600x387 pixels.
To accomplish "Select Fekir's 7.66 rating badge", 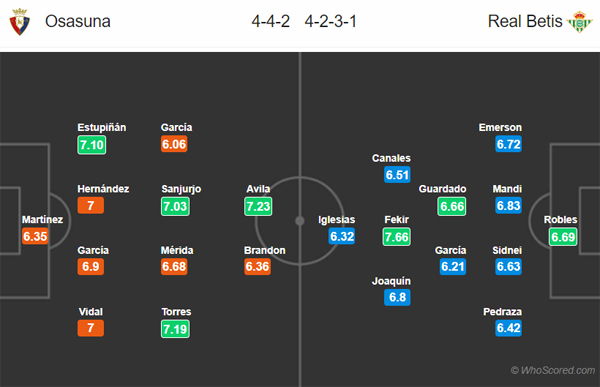I will coord(397,237).
